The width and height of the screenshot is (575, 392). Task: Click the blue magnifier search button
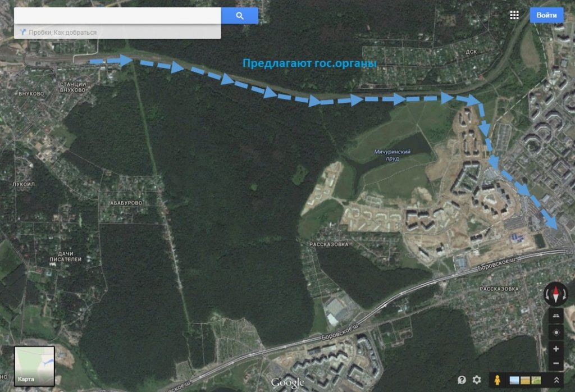(239, 15)
